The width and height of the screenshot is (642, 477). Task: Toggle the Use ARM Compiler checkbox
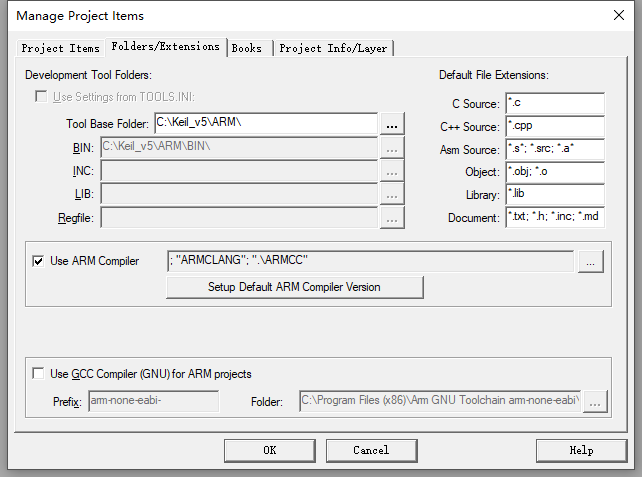click(39, 262)
